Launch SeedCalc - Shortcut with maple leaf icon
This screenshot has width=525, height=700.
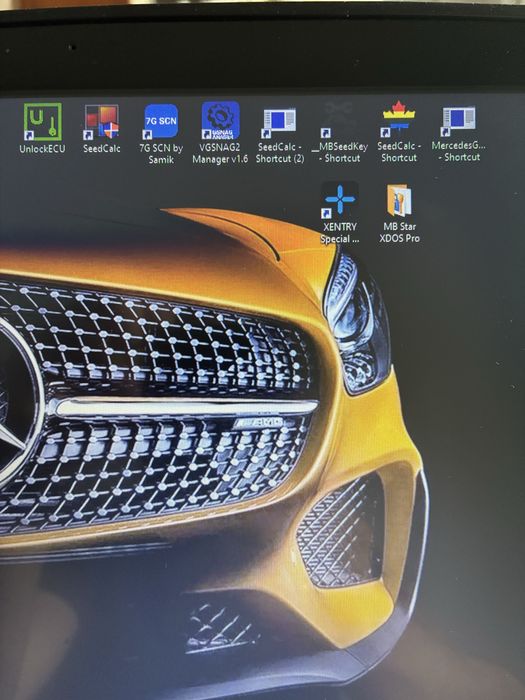pyautogui.click(x=398, y=118)
